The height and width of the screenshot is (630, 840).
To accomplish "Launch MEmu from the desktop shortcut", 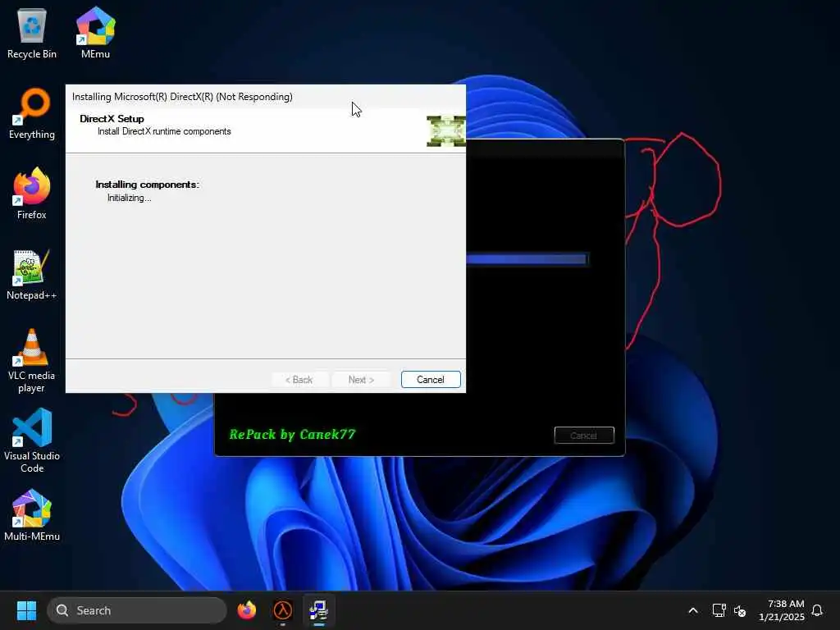I will pos(95,33).
